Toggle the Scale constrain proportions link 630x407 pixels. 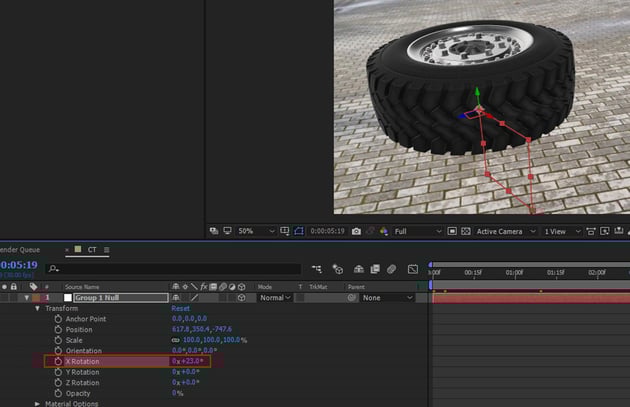click(176, 340)
